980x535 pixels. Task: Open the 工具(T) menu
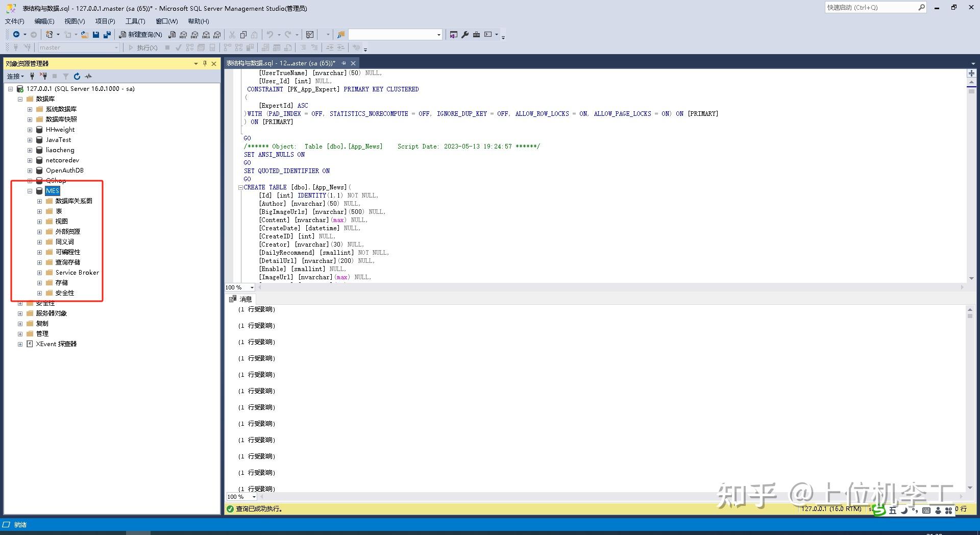[135, 21]
